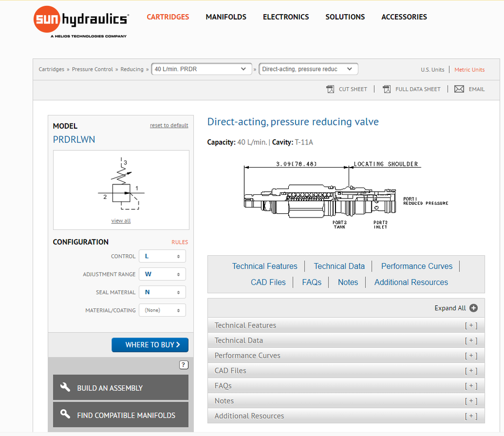Expand the FAQs accordion row
Viewport: 504px width, 436px height.
(346, 386)
